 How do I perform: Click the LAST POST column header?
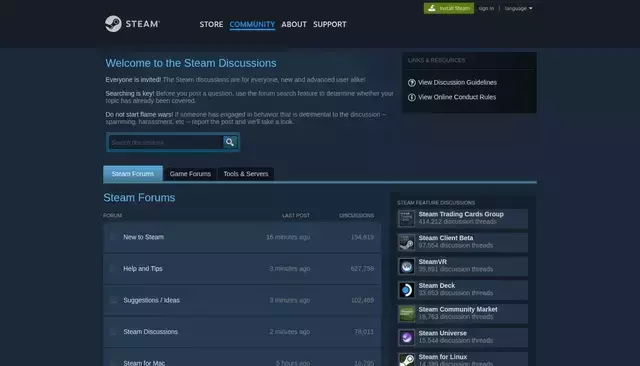(296, 215)
